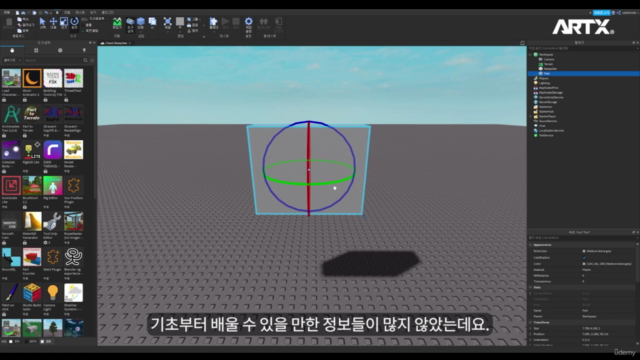Select the AutoScale Lite plugin icon

tap(11, 185)
